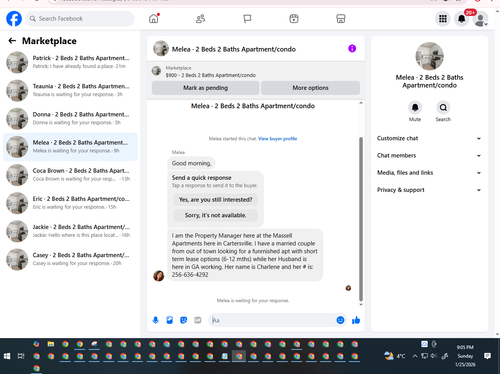Click the Windows Start button
The width and height of the screenshot is (500, 374).
coord(7,356)
